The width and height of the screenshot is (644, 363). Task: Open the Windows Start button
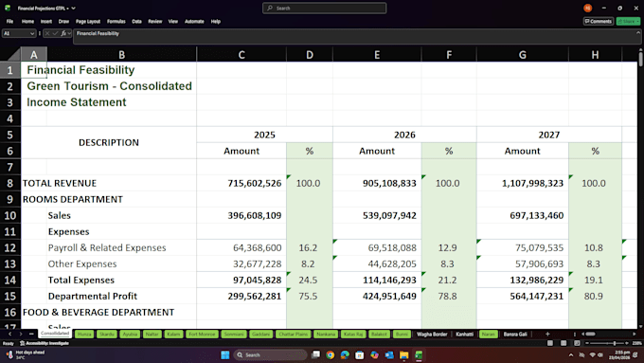click(x=225, y=354)
